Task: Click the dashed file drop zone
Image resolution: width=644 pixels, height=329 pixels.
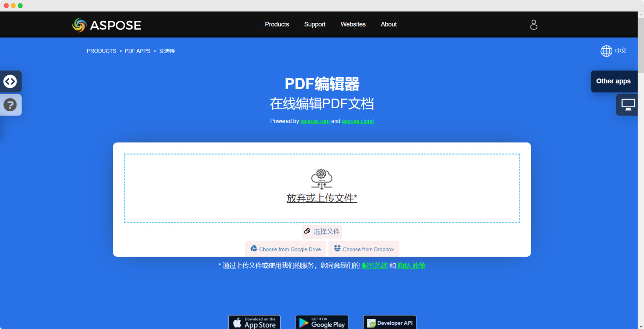Action: 322,188
